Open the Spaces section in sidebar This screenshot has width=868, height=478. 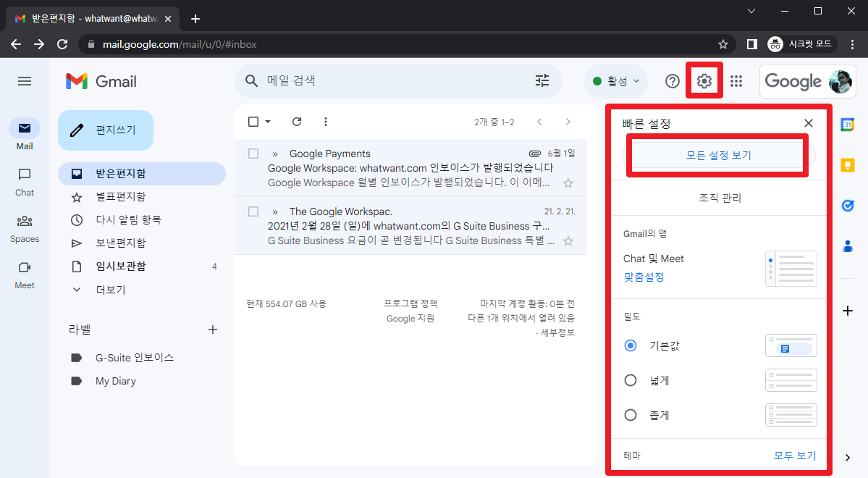(25, 229)
